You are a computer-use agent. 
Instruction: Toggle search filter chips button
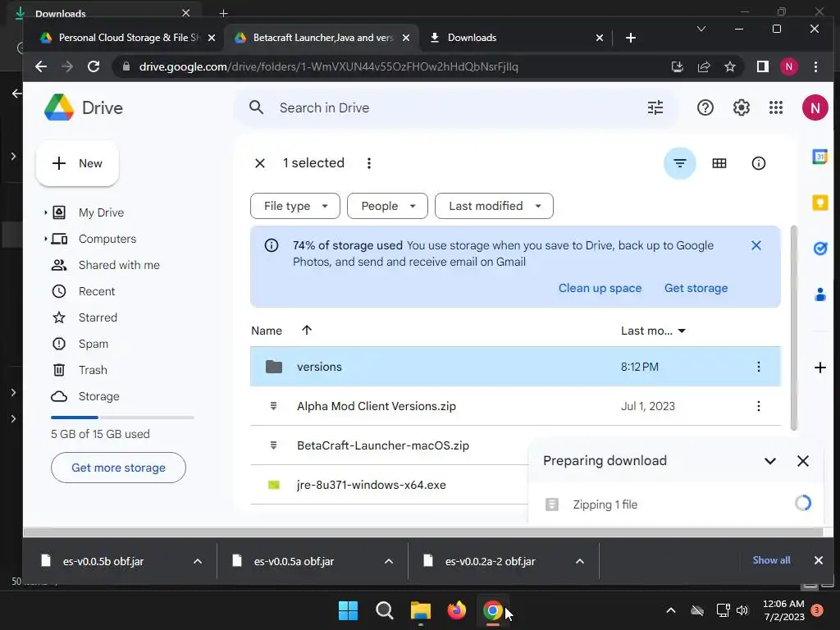click(680, 163)
